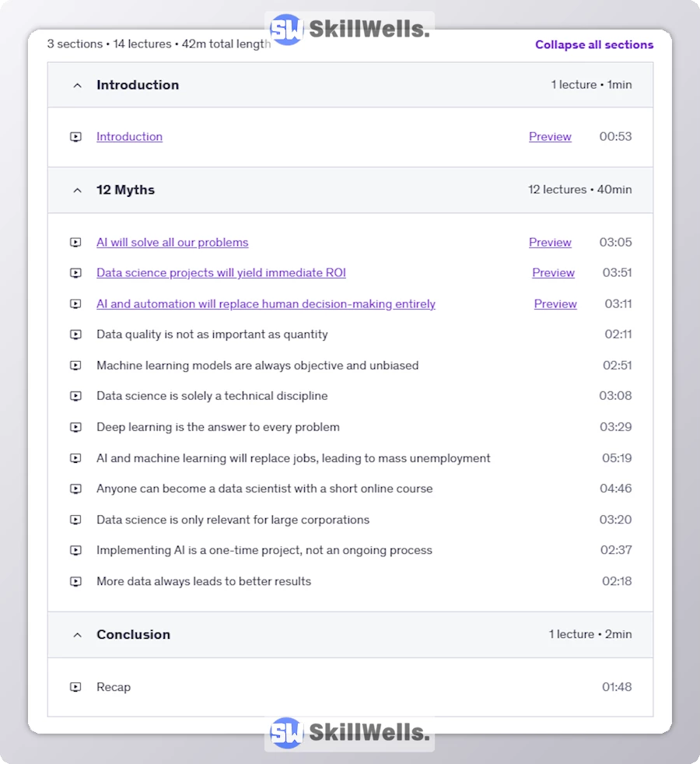The height and width of the screenshot is (764, 700).
Task: Open AI will solve all our problems
Action: (172, 242)
